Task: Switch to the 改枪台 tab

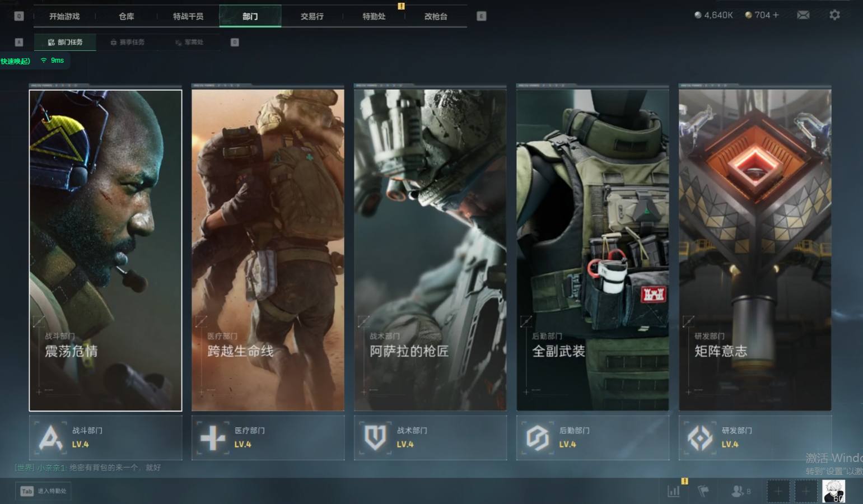Action: coord(436,16)
